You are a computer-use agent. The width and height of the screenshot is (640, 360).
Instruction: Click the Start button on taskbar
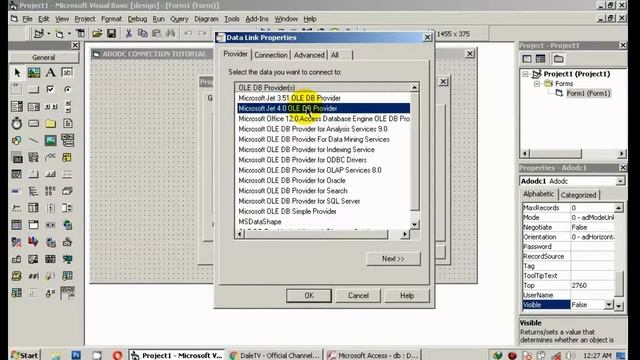click(x=25, y=355)
